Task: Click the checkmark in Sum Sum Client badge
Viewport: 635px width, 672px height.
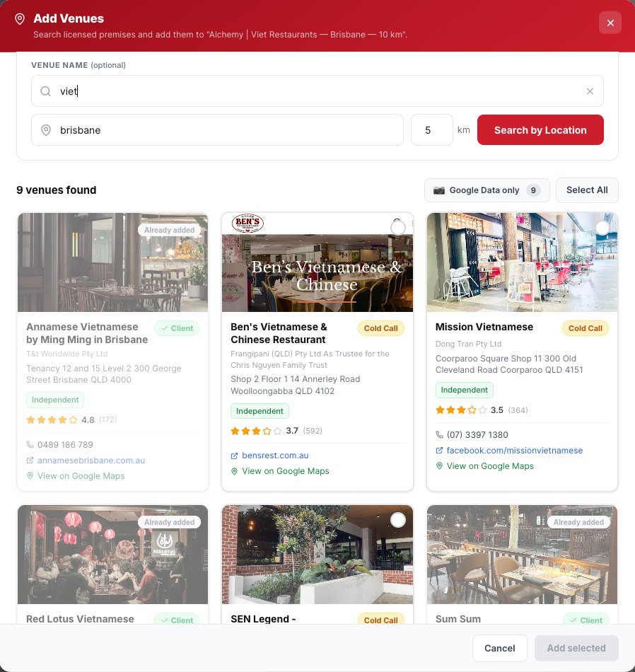Action: coord(573,620)
